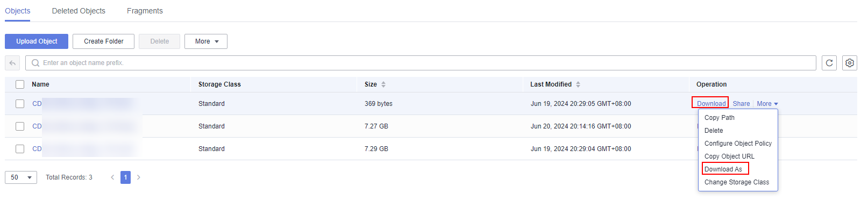Click the Download link in first row
This screenshot has height=200, width=868.
point(711,104)
